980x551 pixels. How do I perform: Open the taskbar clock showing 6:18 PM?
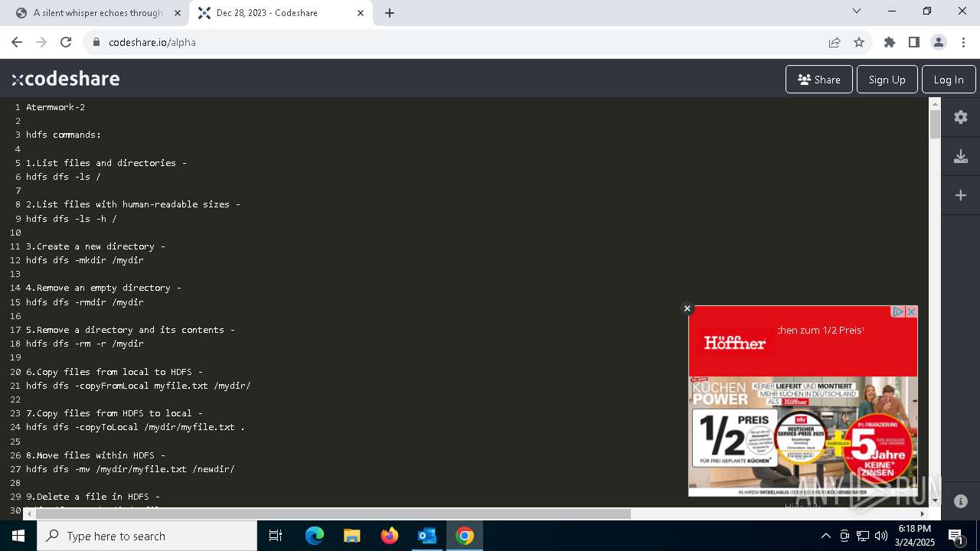click(x=915, y=536)
